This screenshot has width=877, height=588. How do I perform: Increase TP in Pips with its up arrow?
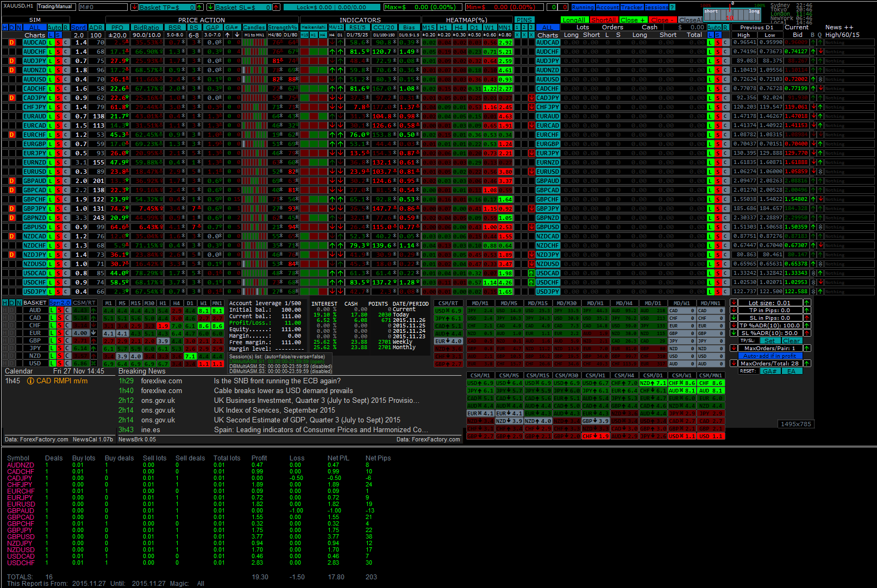point(807,311)
